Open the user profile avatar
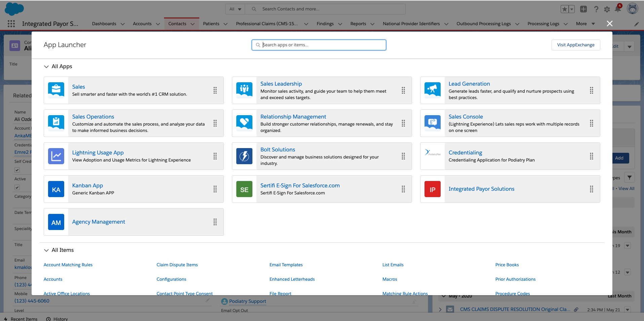 [x=633, y=9]
